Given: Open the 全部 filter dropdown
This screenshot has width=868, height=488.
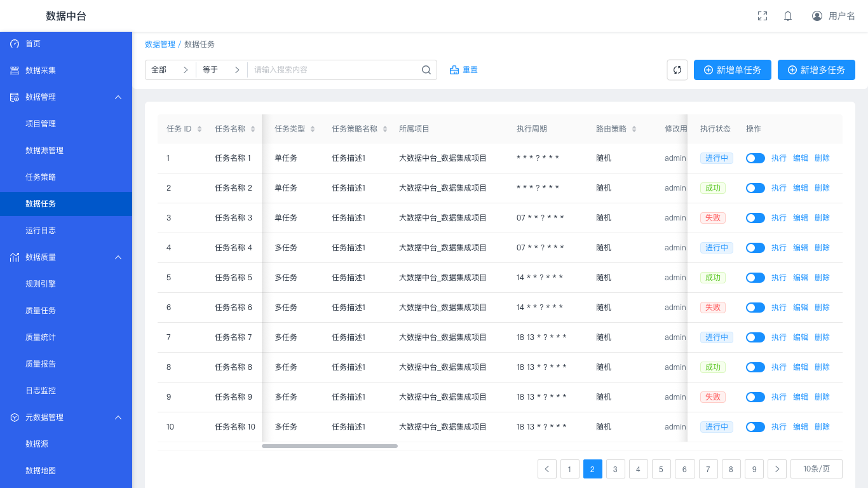Looking at the screenshot, I should (x=170, y=70).
